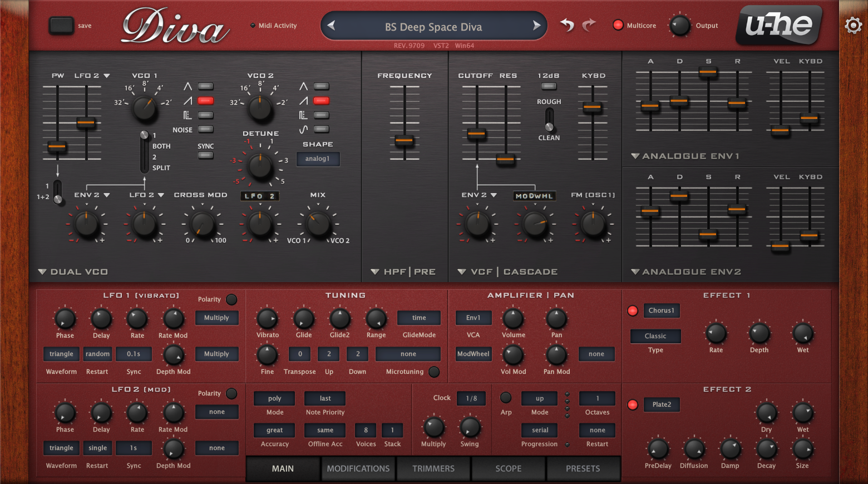Click the GlideMode time button
Viewport: 868px width, 484px height.
(419, 318)
